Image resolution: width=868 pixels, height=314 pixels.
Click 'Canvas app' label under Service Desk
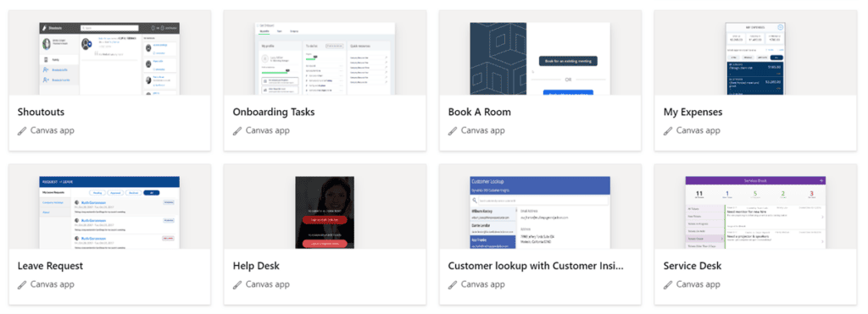pos(698,284)
